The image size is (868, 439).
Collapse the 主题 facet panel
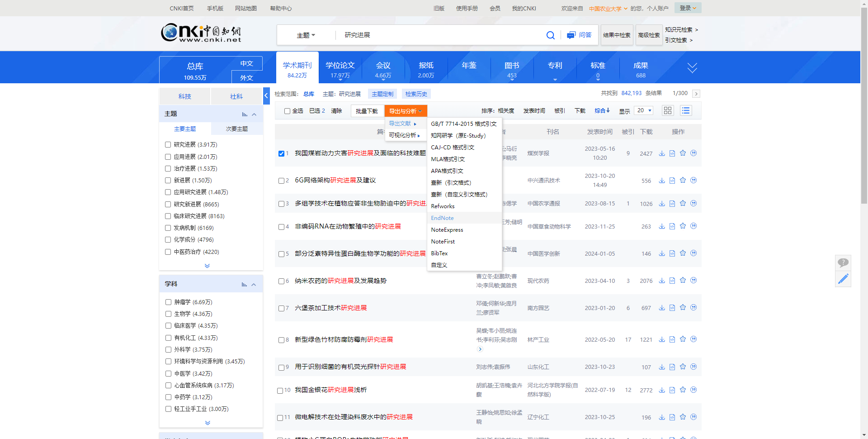(x=254, y=115)
